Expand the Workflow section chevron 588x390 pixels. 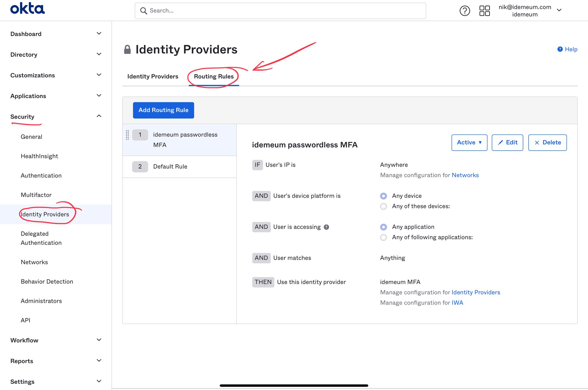point(99,340)
